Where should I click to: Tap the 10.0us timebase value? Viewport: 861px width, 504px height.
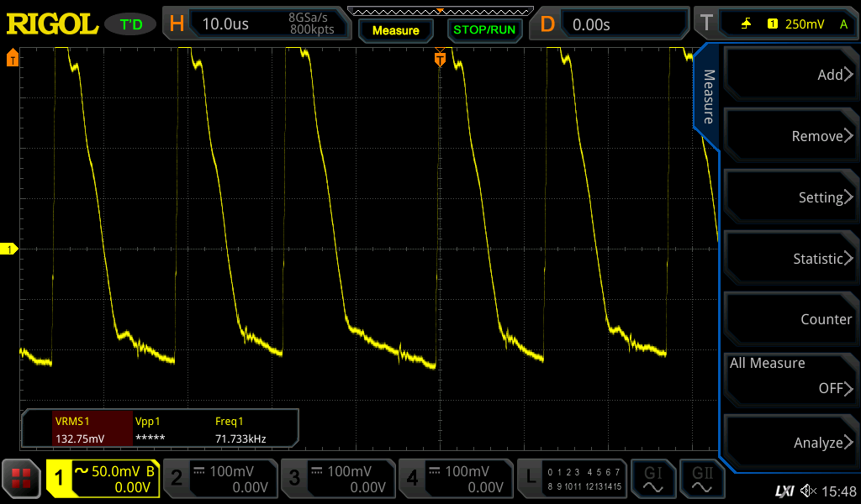coord(225,24)
